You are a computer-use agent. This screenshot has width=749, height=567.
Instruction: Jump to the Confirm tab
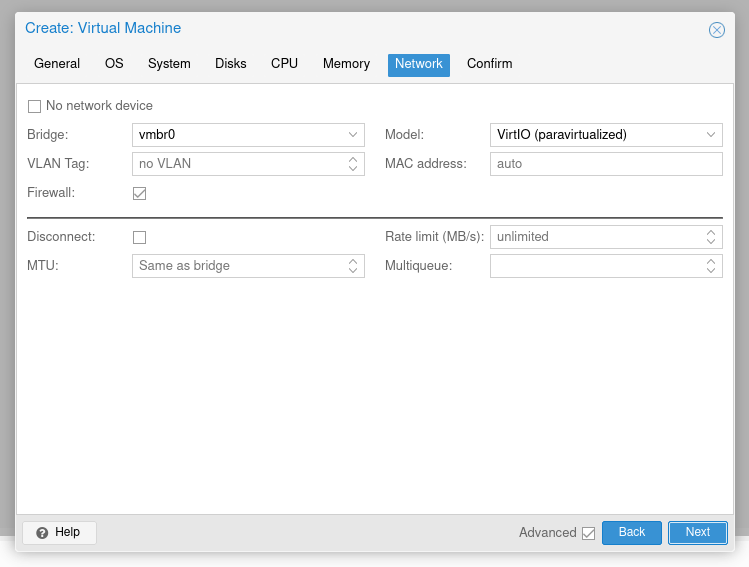[x=490, y=64]
